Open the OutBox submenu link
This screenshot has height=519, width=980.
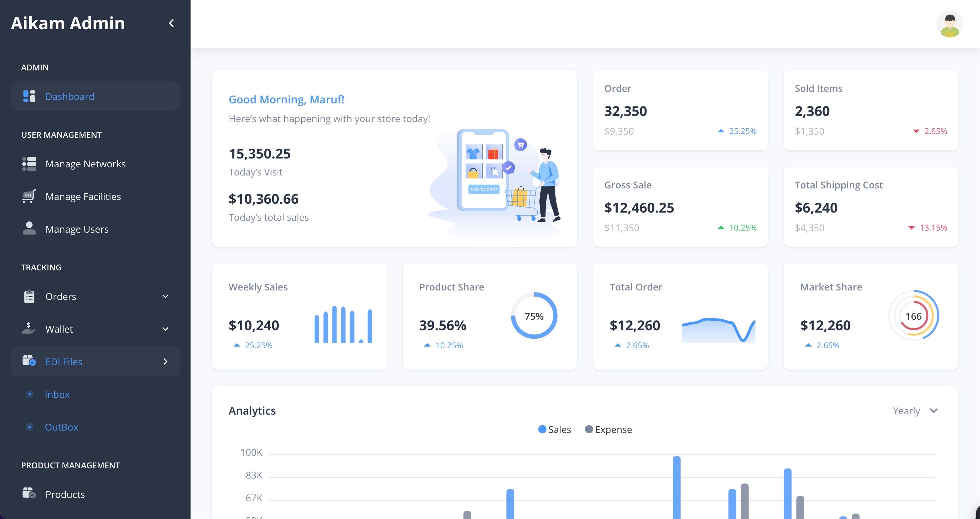point(61,427)
